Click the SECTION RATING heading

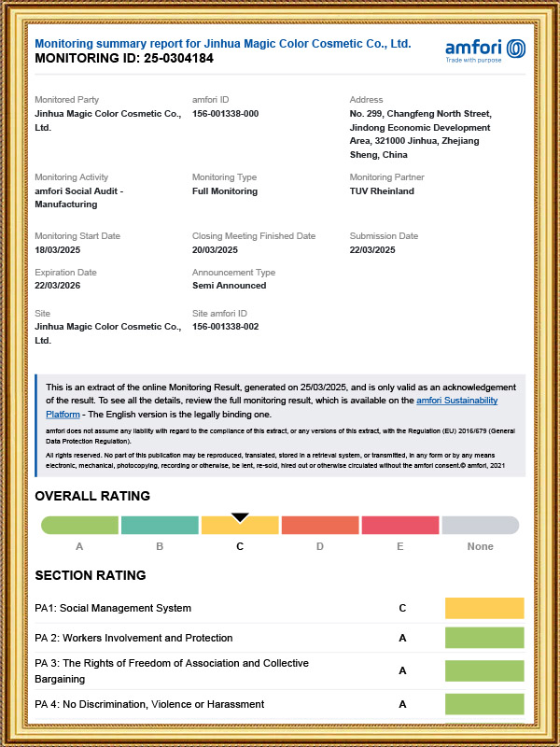[x=91, y=575]
